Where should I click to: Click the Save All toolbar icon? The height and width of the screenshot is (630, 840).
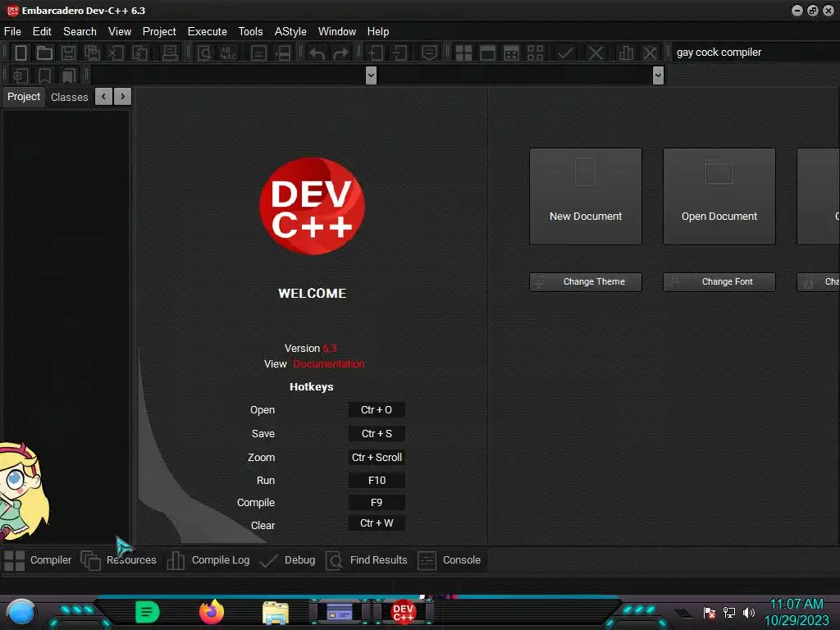point(92,53)
